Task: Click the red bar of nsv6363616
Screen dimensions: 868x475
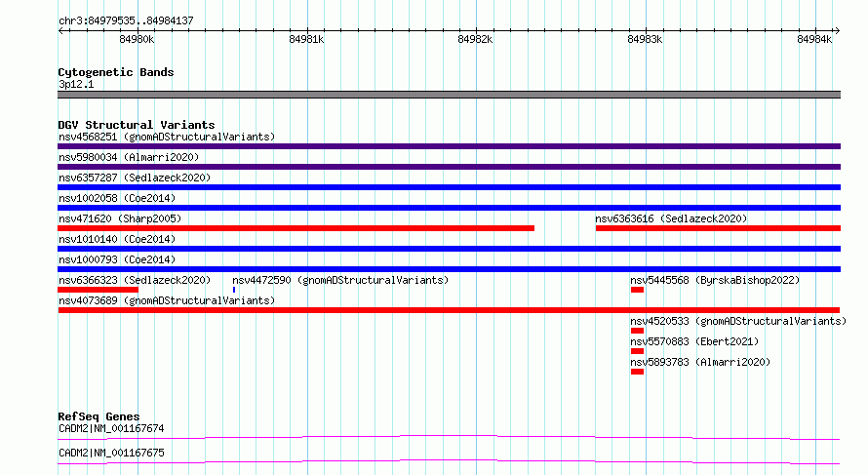Action: (x=718, y=228)
